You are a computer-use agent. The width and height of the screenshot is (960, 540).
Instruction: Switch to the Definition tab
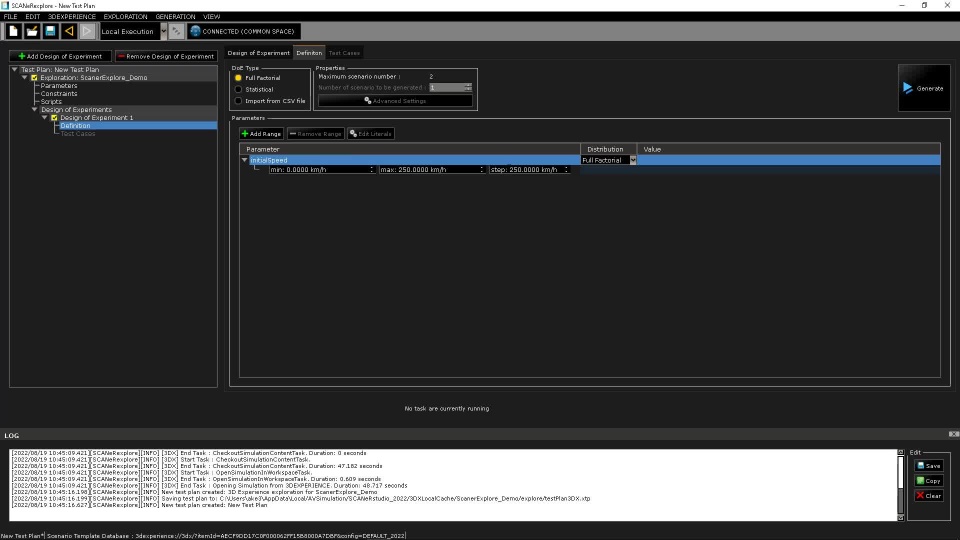pyautogui.click(x=309, y=53)
